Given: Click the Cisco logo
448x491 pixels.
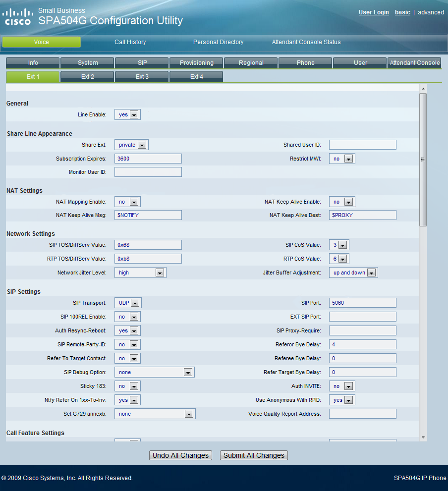Looking at the screenshot, I should coord(18,17).
